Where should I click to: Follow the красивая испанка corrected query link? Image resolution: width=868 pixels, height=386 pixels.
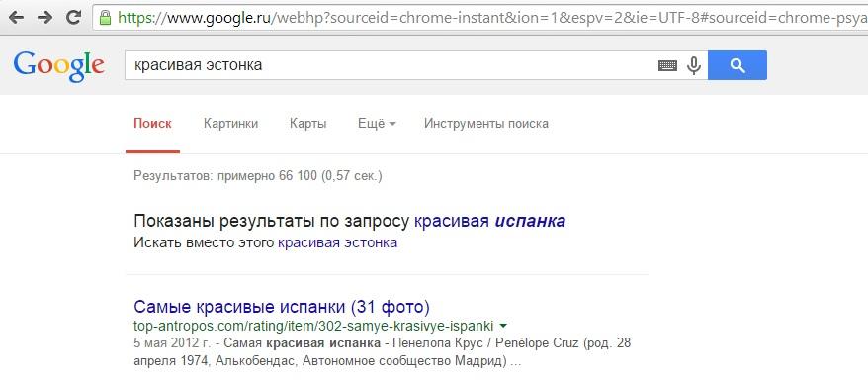[x=490, y=222]
